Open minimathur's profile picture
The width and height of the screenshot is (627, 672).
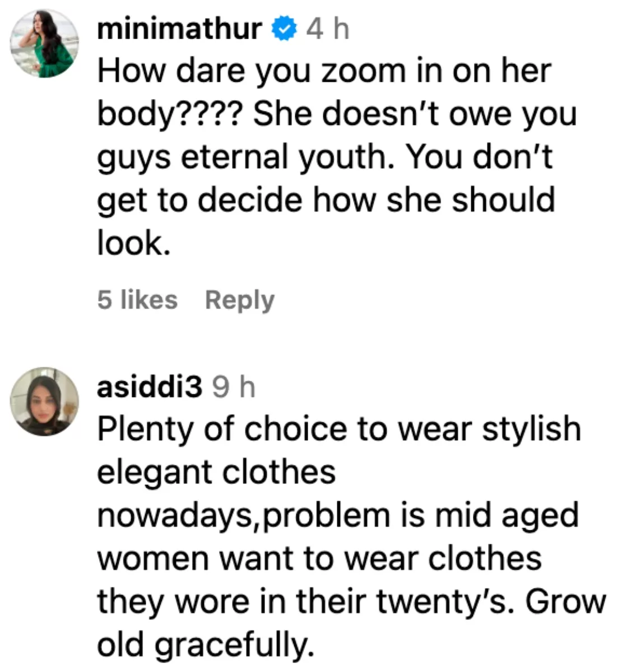click(45, 43)
